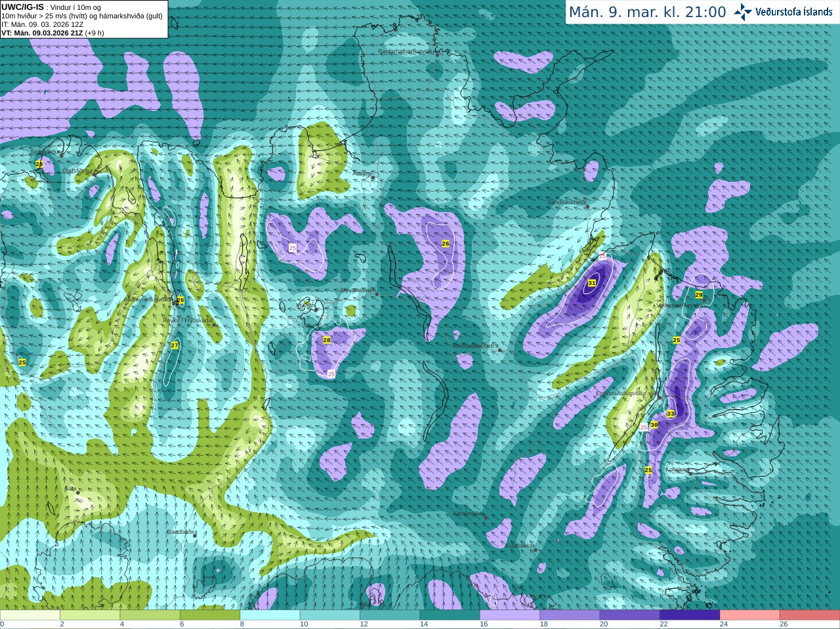This screenshot has width=840, height=629.
Task: Click the Mývatnsöræfi station label
Action: pyautogui.click(x=358, y=290)
